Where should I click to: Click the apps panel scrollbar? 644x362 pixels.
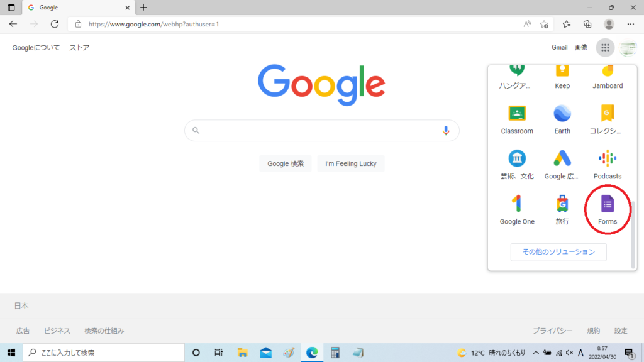(633, 234)
